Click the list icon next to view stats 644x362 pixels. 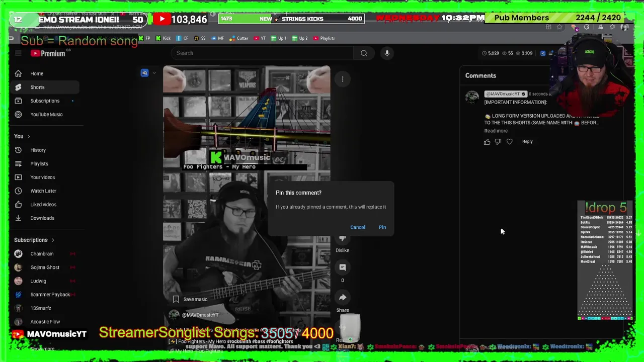click(551, 53)
